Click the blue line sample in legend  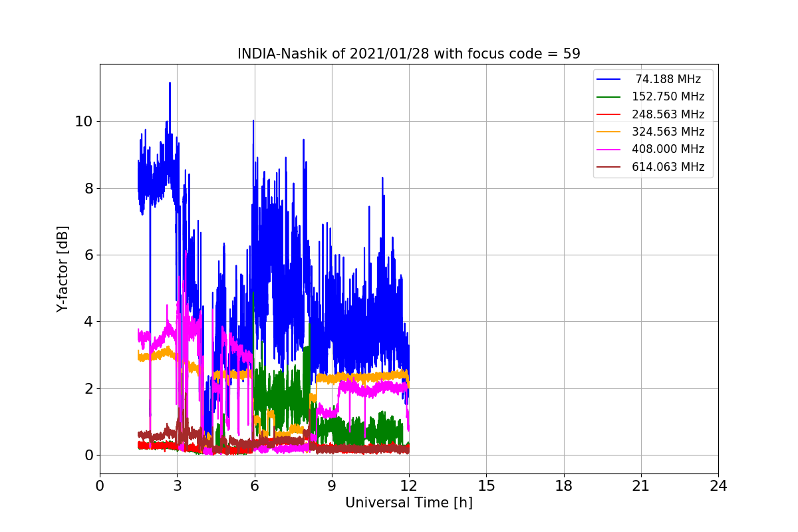pyautogui.click(x=608, y=79)
